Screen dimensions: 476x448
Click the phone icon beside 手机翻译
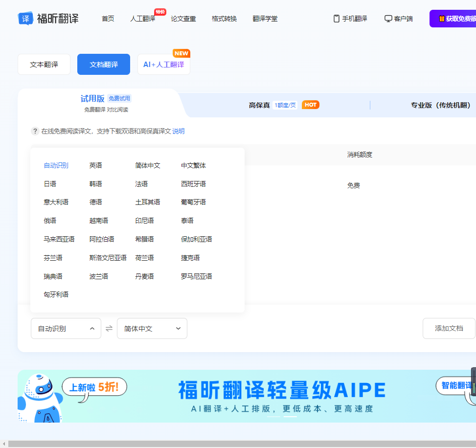(337, 19)
